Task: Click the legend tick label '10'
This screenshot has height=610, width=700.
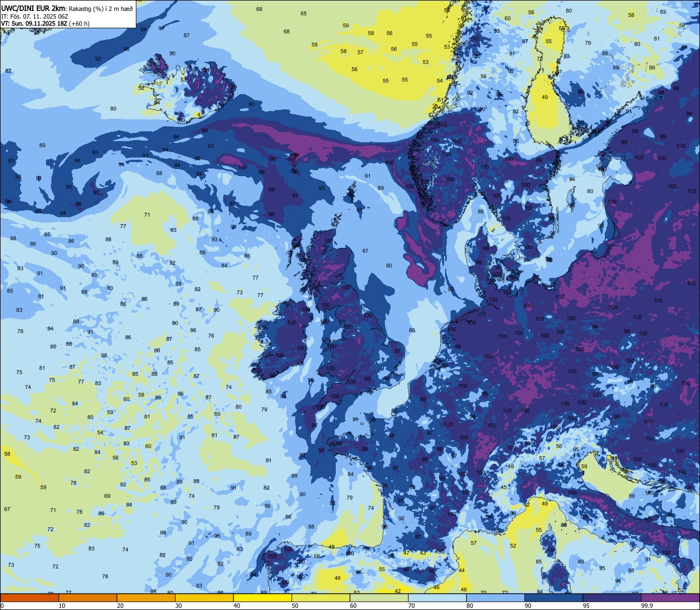Action: [x=62, y=606]
